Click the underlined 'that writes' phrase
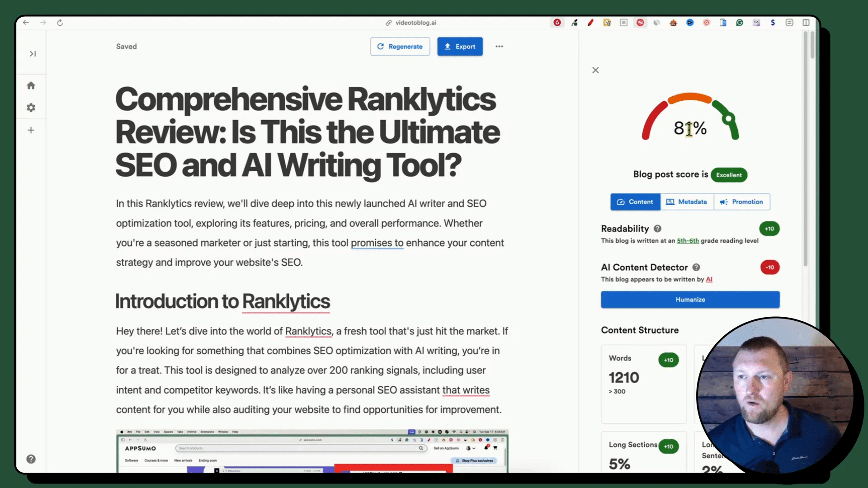The height and width of the screenshot is (488, 868). click(466, 390)
